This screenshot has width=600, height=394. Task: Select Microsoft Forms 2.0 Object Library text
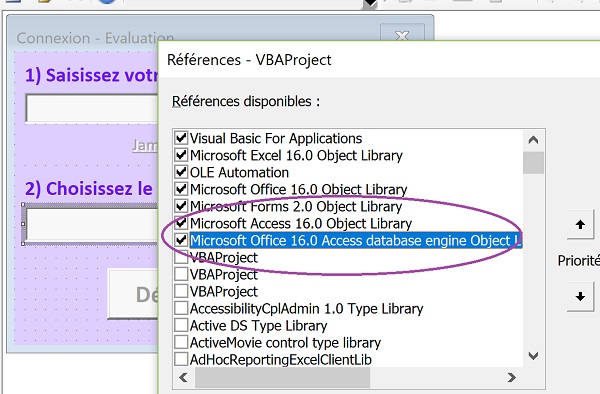tap(296, 207)
